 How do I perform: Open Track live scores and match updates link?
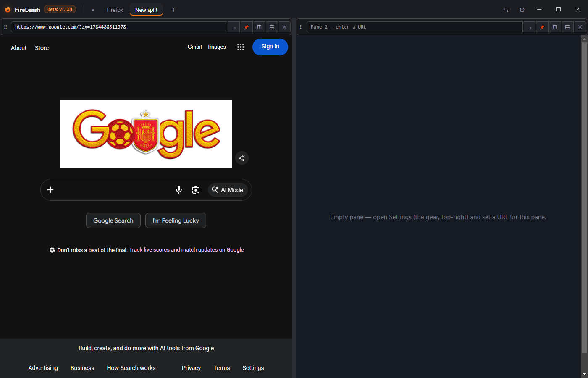(x=186, y=249)
